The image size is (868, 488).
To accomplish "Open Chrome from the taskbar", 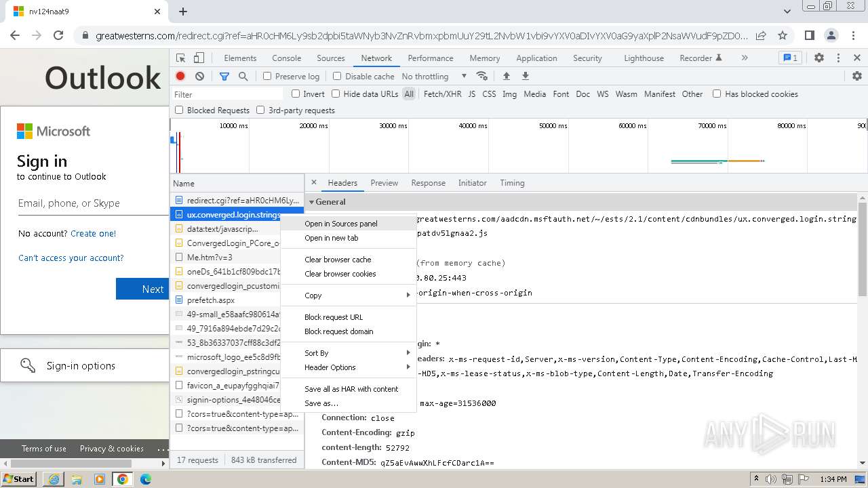I will [x=123, y=479].
